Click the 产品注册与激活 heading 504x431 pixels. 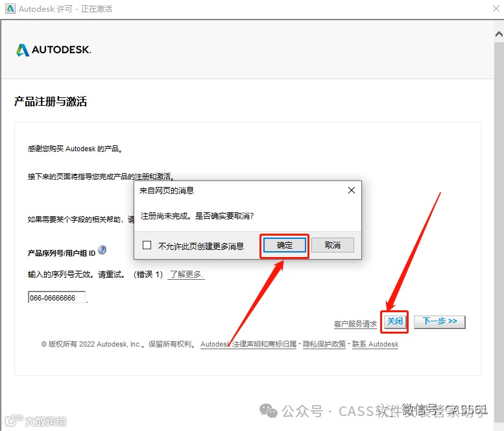51,102
